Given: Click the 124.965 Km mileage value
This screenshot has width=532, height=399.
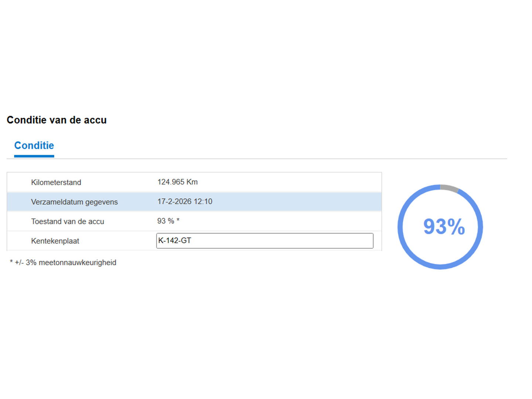Looking at the screenshot, I should (x=177, y=182).
